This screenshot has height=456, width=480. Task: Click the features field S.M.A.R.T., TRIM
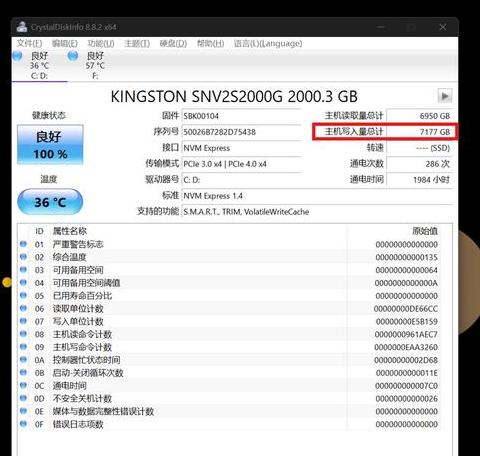tap(317, 212)
